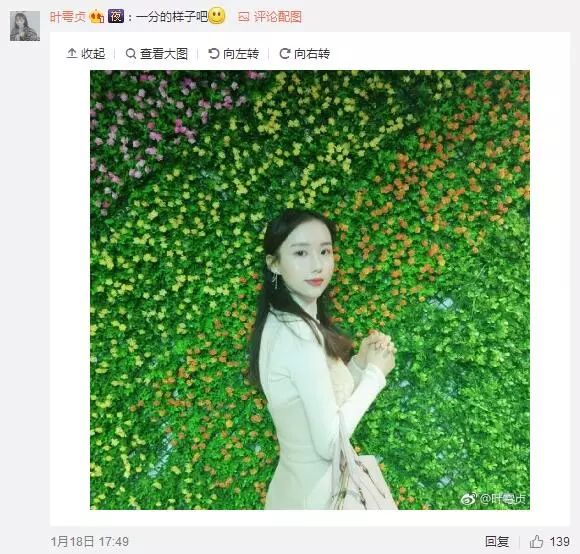Click the collapse arrow icon beside 收起
Image resolution: width=580 pixels, height=554 pixels.
pyautogui.click(x=72, y=53)
